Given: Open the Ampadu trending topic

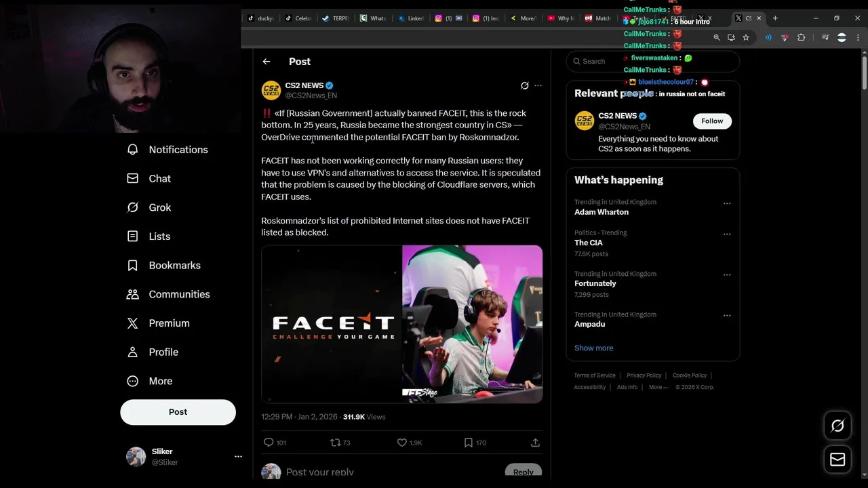Looking at the screenshot, I should click(590, 324).
